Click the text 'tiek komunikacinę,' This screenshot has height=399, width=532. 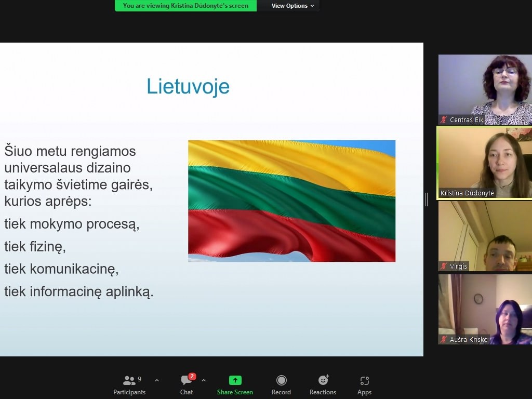click(61, 269)
